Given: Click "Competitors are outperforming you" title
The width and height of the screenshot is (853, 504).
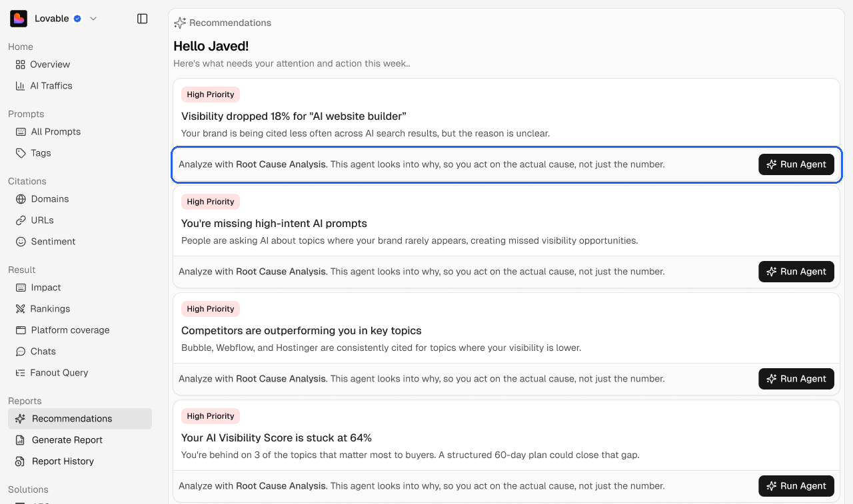Looking at the screenshot, I should point(301,331).
